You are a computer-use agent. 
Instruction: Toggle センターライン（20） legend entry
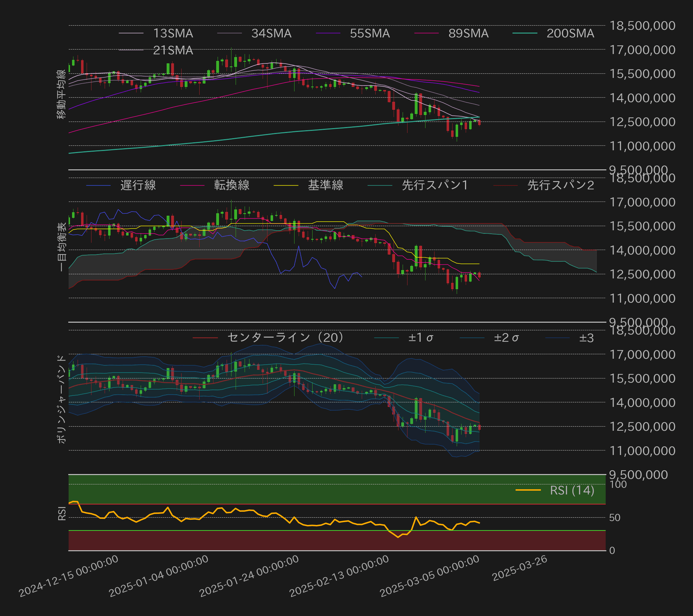[x=285, y=338]
